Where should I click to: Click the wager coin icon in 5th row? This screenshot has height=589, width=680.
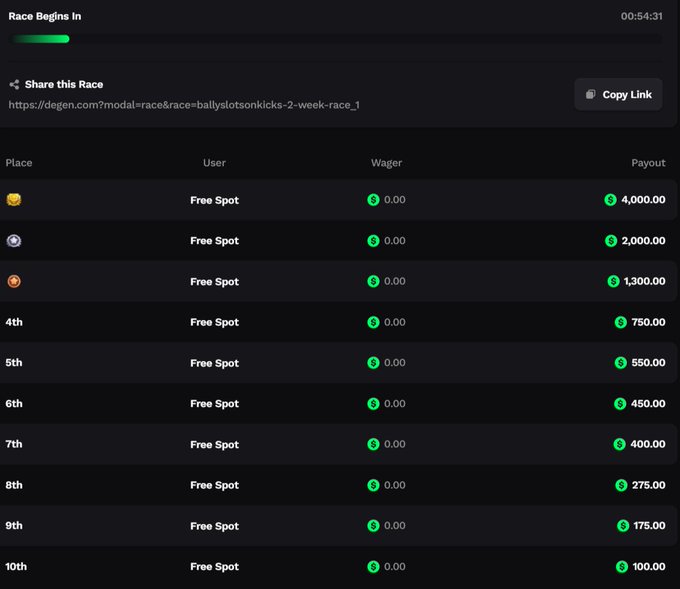click(x=373, y=363)
